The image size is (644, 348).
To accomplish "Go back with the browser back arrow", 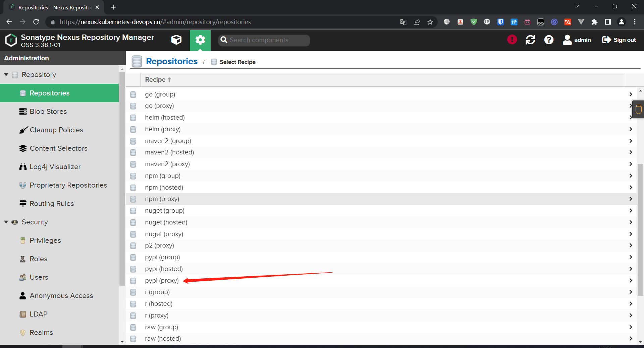I will coord(9,22).
